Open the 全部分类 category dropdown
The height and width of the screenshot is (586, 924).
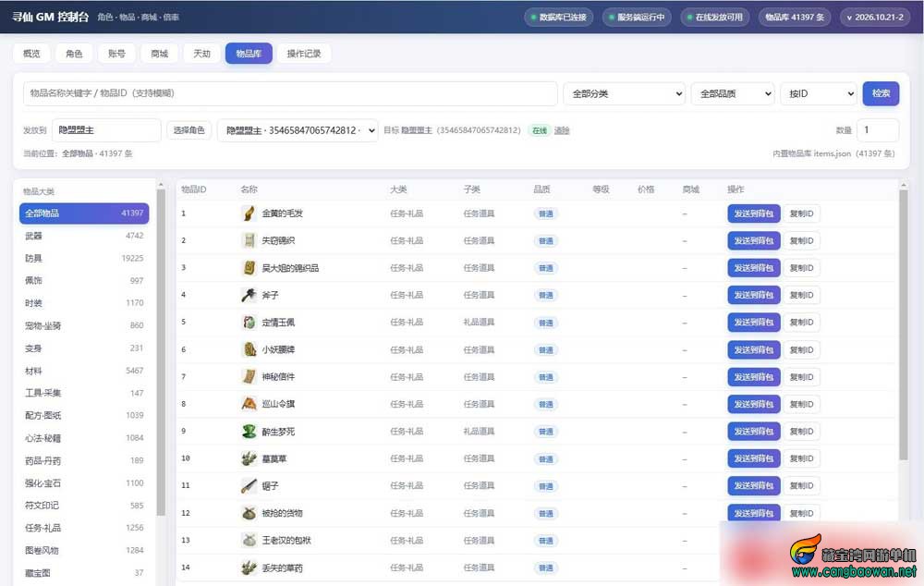click(x=625, y=93)
